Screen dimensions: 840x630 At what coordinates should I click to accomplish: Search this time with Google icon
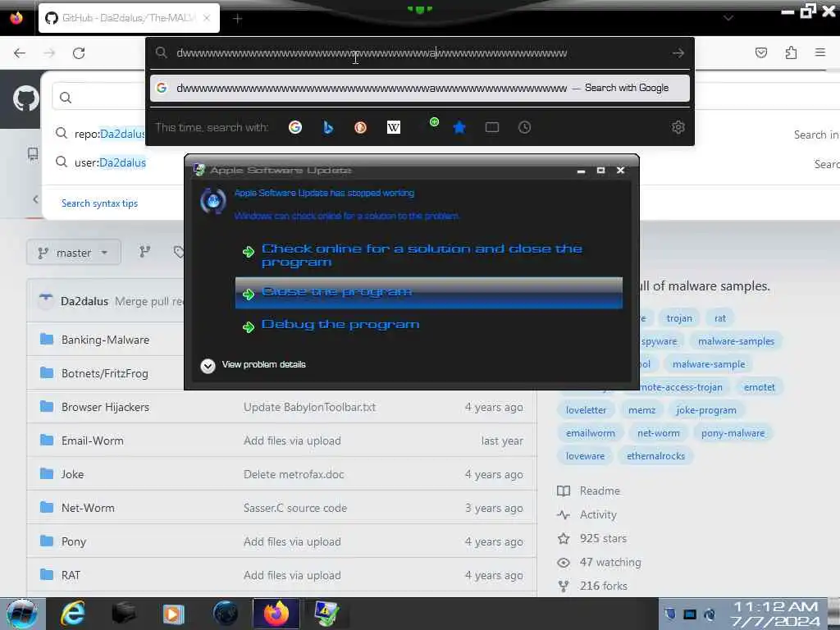295,127
